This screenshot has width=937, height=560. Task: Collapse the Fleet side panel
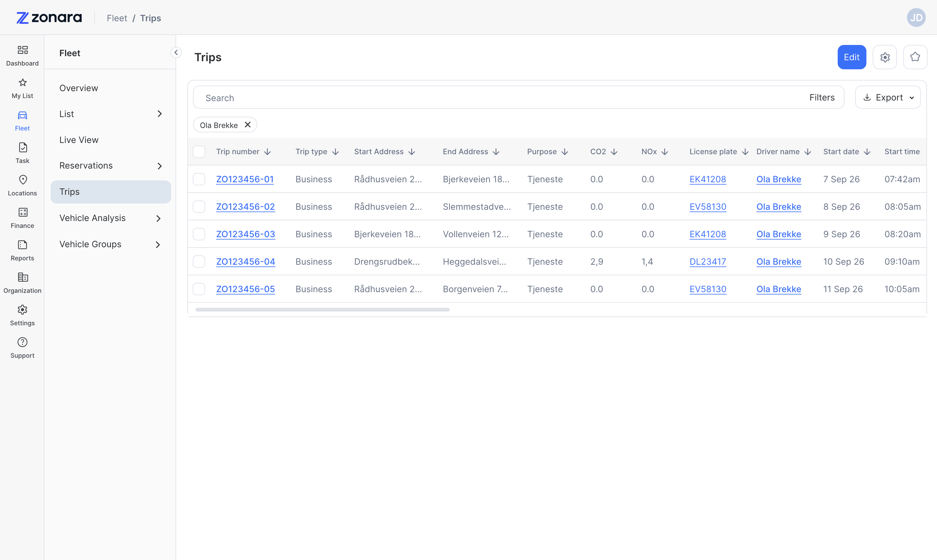[x=176, y=52]
